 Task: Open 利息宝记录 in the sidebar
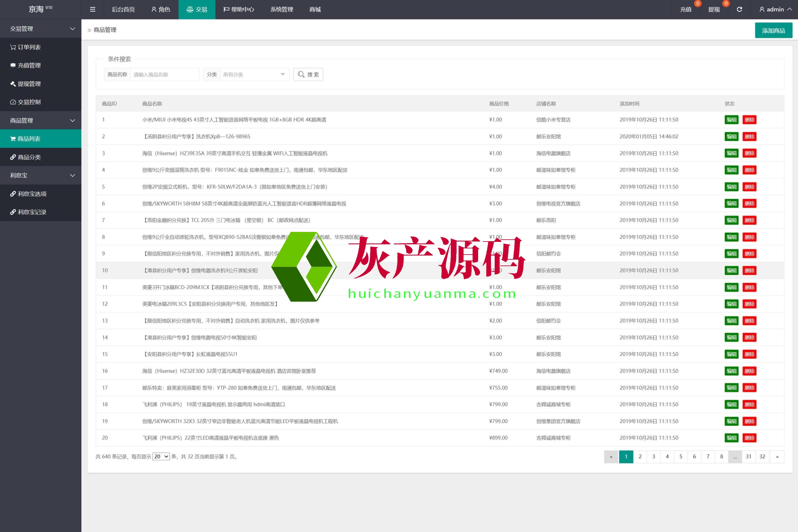pos(31,212)
